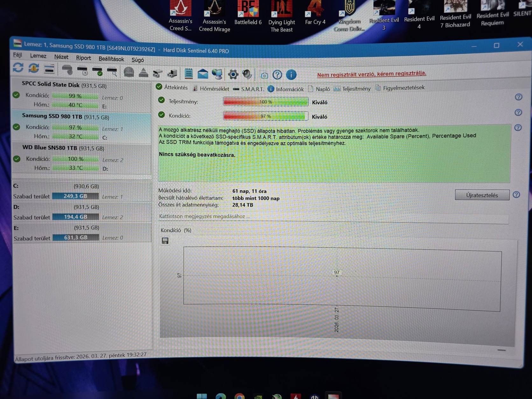Click the 'több mint 1000 nap' lifetime value
This screenshot has width=532, height=399.
point(256,198)
